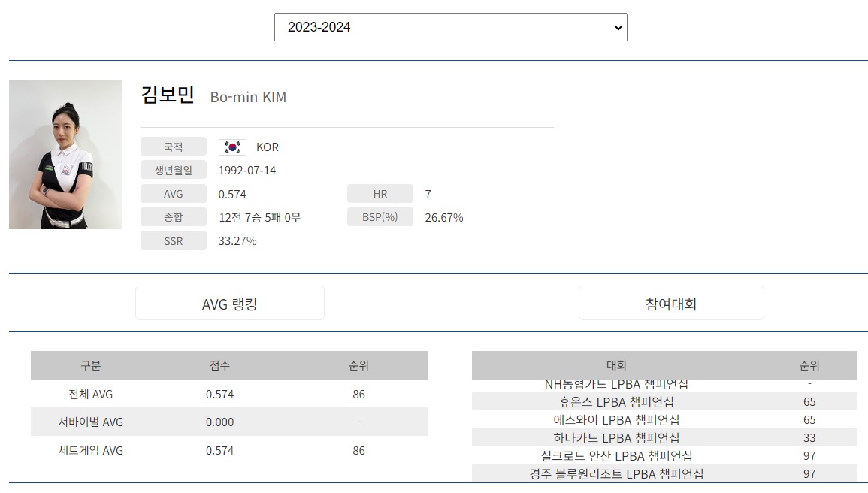Click the 국적 label
This screenshot has width=868, height=493.
pyautogui.click(x=174, y=147)
